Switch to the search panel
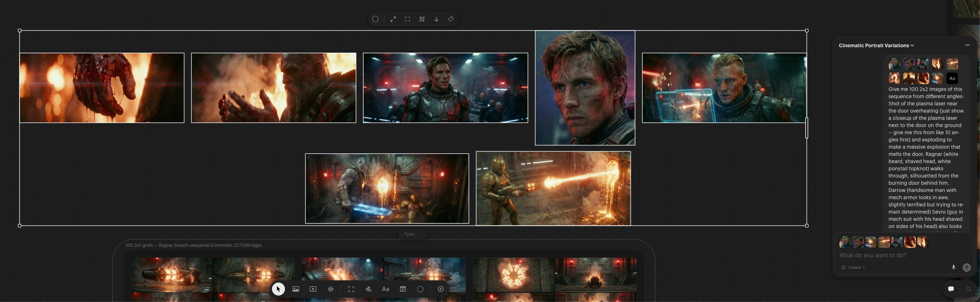 click(968, 289)
